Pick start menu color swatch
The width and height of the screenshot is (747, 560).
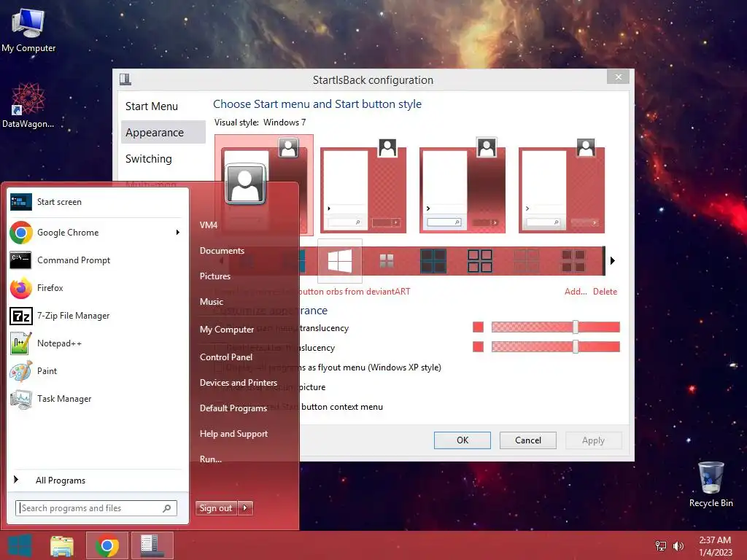(478, 327)
